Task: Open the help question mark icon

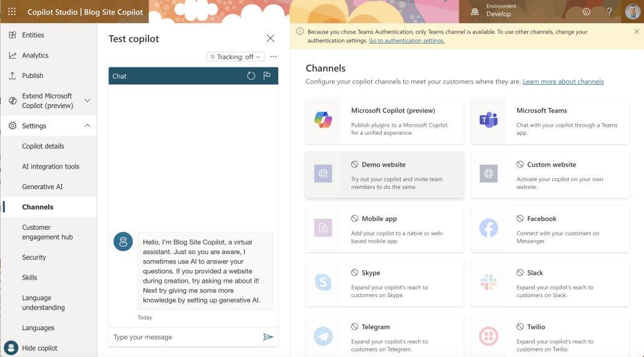Action: point(609,11)
